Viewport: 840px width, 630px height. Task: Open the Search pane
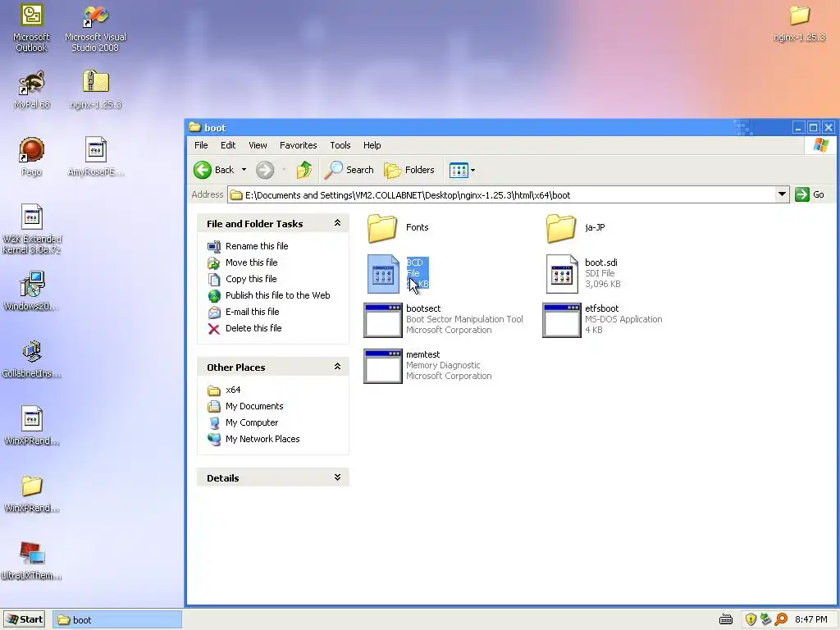point(349,170)
